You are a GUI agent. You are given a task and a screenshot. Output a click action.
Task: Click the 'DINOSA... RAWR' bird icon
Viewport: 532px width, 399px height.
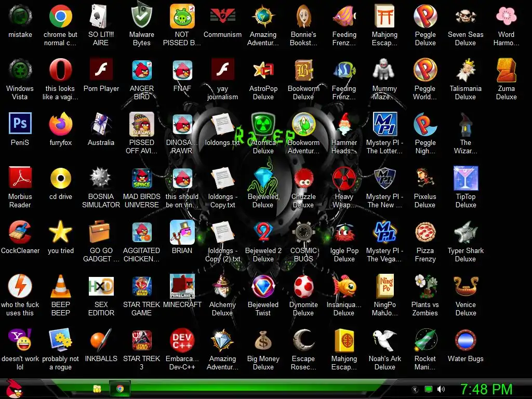pyautogui.click(x=182, y=124)
